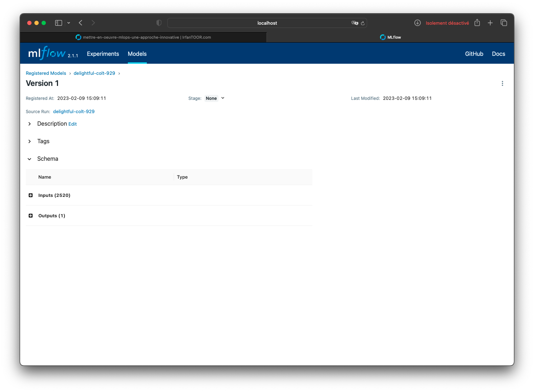Image resolution: width=534 pixels, height=392 pixels.
Task: Toggle the Safari sidebar icon
Action: (59, 23)
